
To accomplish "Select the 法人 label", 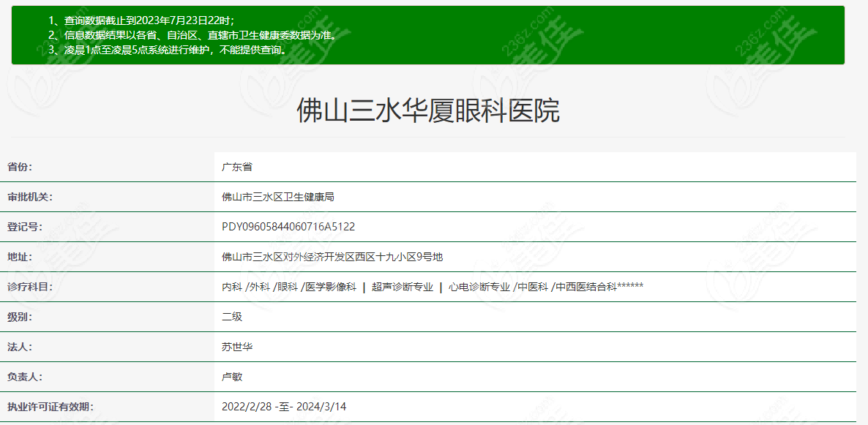I will point(20,347).
